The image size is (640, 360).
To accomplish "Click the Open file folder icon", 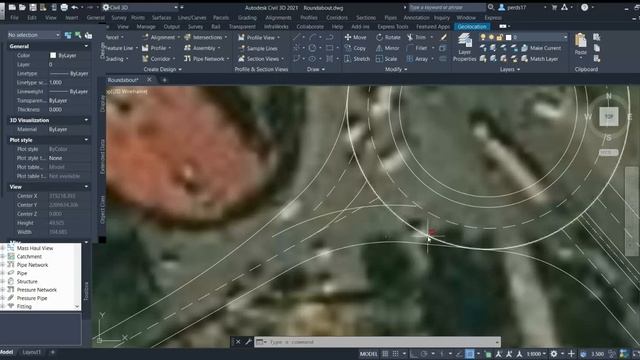I will click(x=22, y=7).
